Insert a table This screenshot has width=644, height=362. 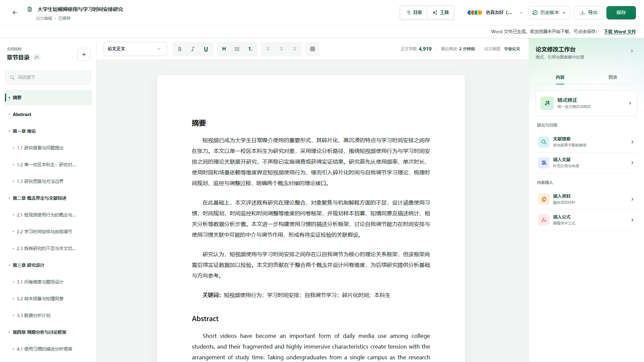tap(313, 49)
